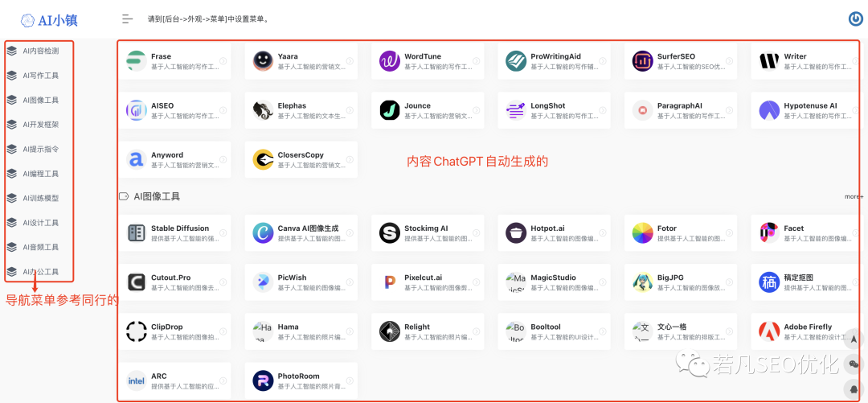Click the arrow button on Yaara card
Image resolution: width=868 pixels, height=403 pixels.
click(x=350, y=61)
